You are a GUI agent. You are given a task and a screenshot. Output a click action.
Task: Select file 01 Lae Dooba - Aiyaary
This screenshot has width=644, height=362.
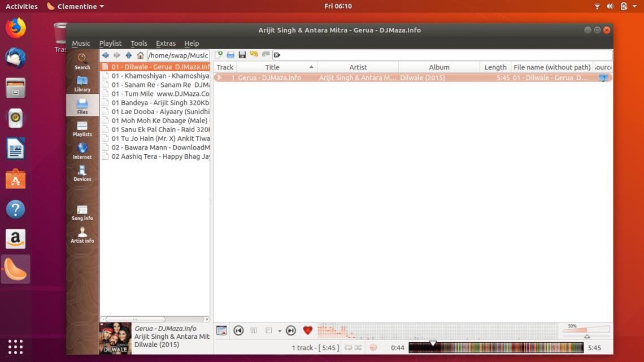[155, 112]
